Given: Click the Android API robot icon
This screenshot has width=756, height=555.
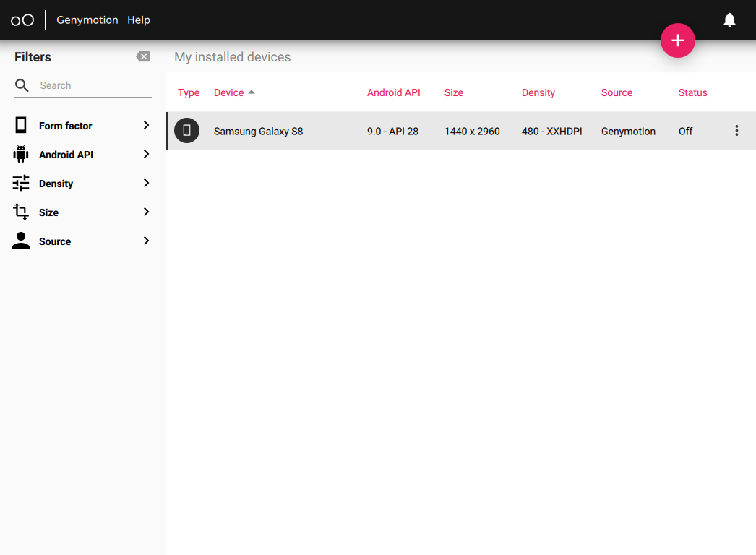Looking at the screenshot, I should point(21,155).
